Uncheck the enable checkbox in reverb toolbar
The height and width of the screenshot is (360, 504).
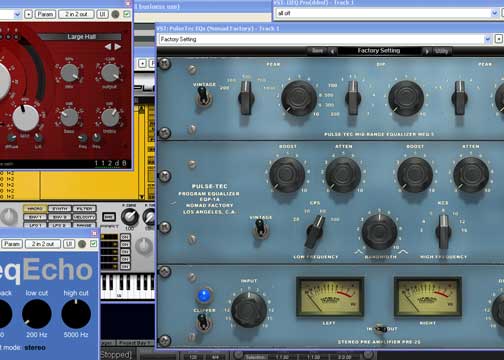click(x=127, y=14)
